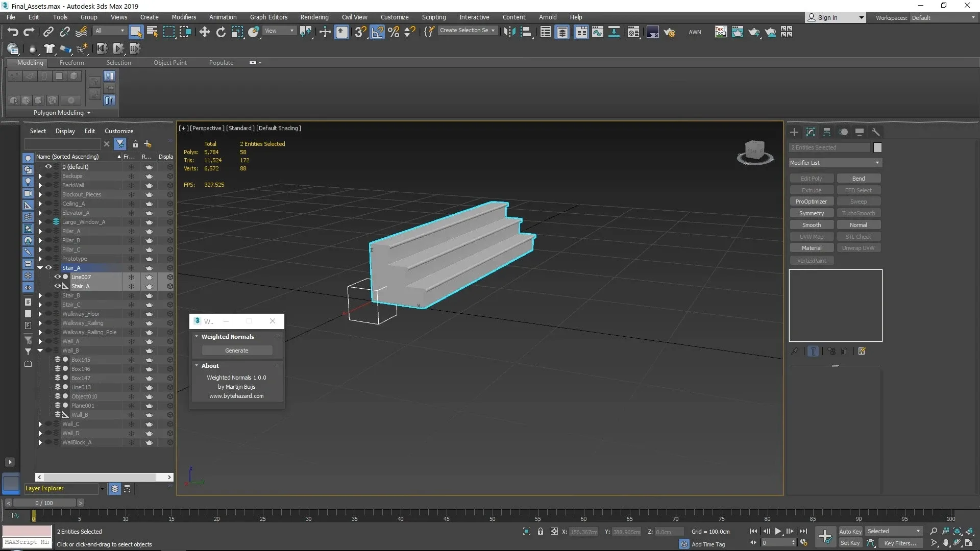Toggle the Angle Snap icon
This screenshot has width=980, height=551.
377,32
